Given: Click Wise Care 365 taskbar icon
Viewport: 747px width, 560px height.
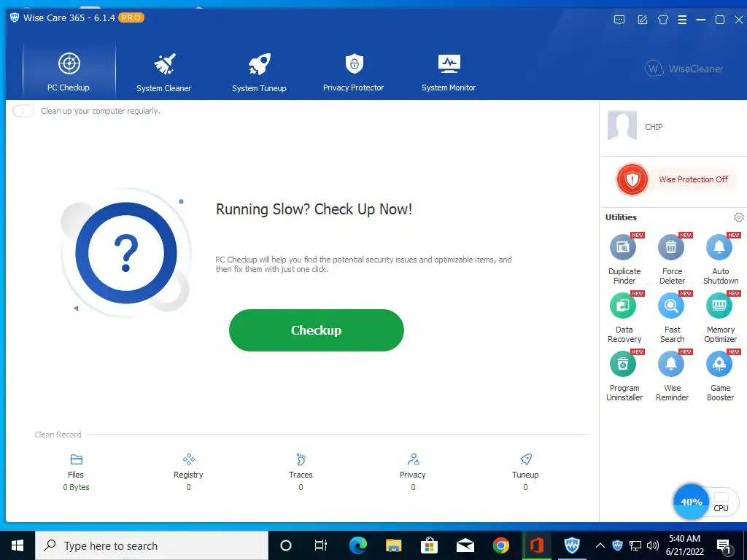Looking at the screenshot, I should [572, 545].
